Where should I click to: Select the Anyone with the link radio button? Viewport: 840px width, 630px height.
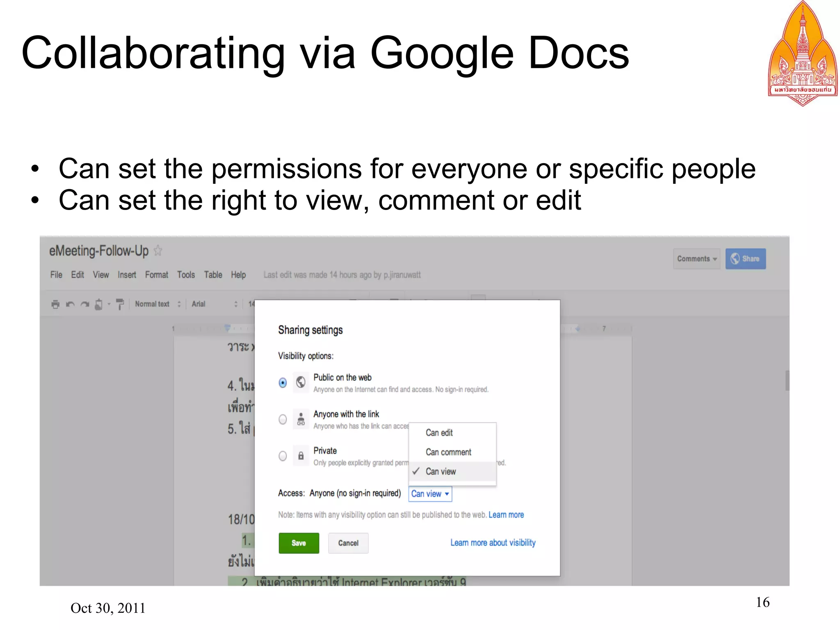(x=283, y=419)
